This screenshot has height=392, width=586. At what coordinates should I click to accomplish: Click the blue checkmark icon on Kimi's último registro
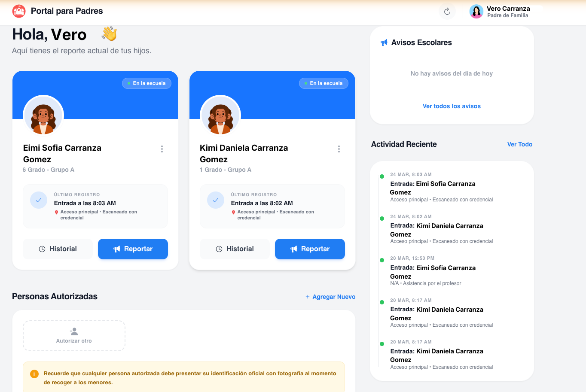215,200
